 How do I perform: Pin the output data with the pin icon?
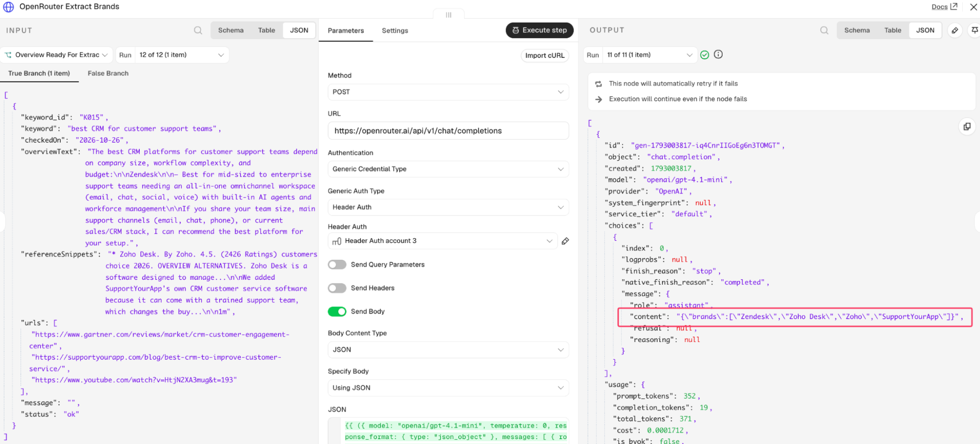tap(975, 30)
